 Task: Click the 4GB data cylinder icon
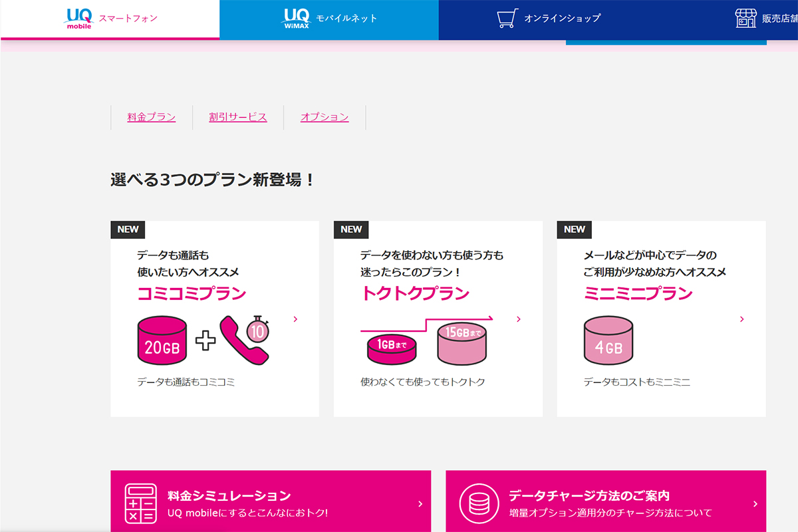[x=608, y=340]
